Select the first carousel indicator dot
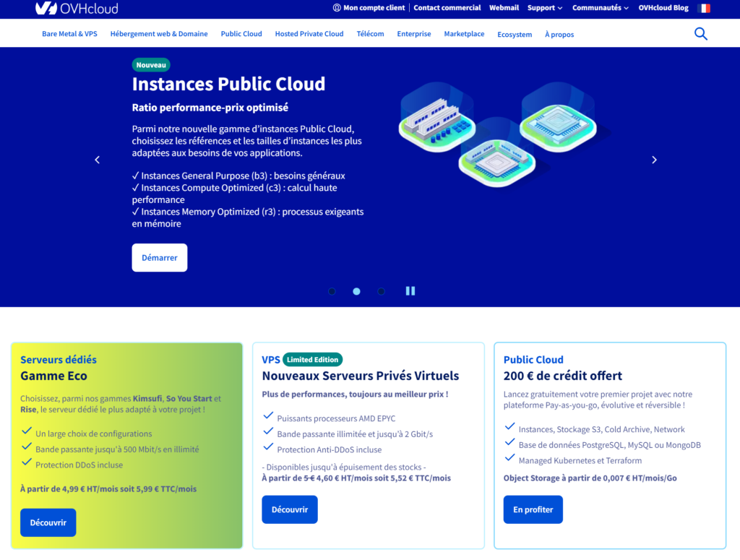The width and height of the screenshot is (740, 560). pos(332,291)
